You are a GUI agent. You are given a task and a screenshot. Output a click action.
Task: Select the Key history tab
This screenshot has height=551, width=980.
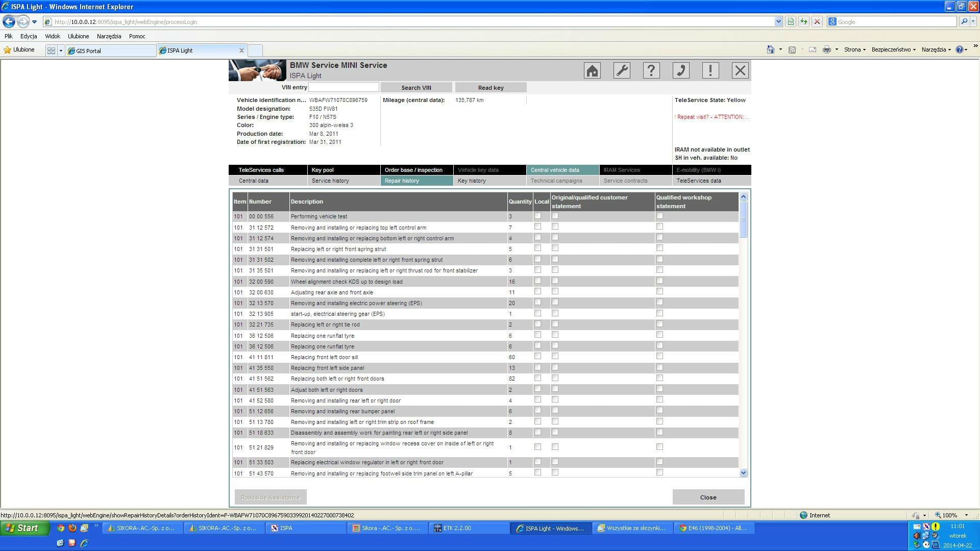[489, 181]
